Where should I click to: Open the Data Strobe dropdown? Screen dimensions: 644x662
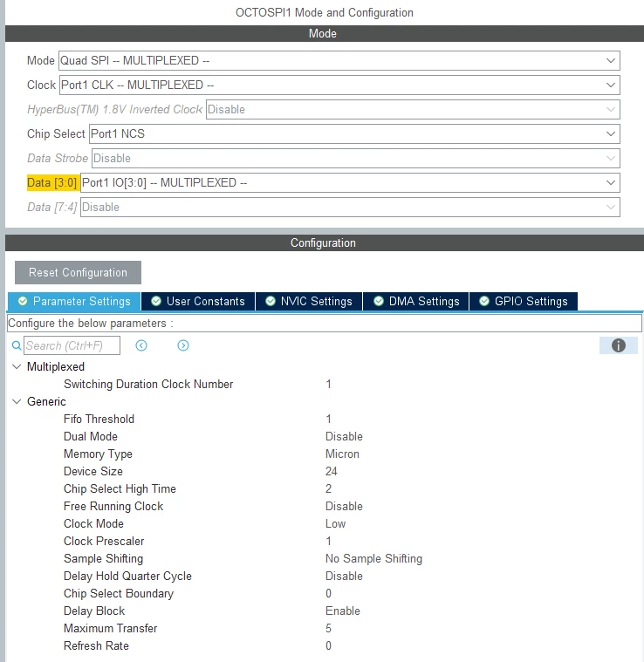(x=356, y=159)
